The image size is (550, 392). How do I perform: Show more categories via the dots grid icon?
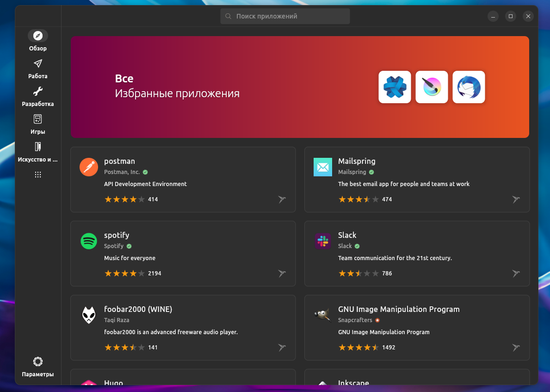tap(38, 174)
